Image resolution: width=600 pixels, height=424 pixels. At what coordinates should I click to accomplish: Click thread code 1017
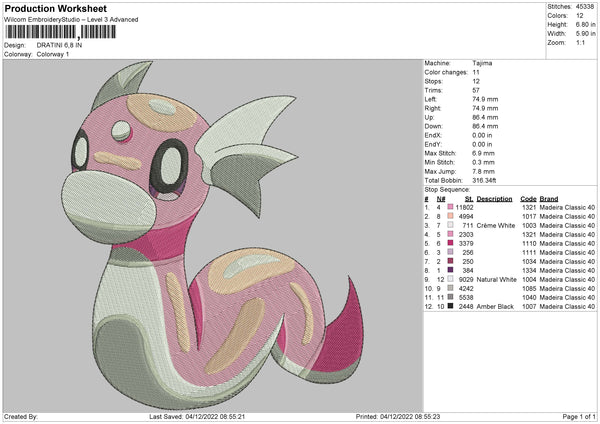529,216
